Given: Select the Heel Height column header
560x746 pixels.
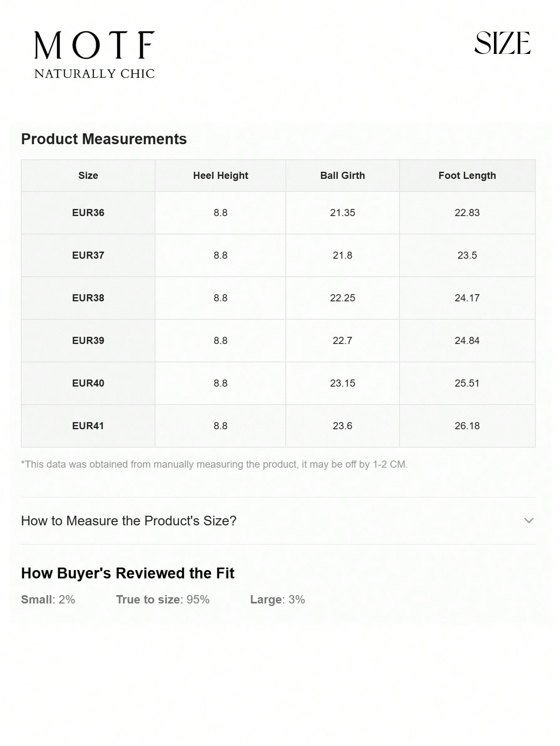Looking at the screenshot, I should [220, 176].
